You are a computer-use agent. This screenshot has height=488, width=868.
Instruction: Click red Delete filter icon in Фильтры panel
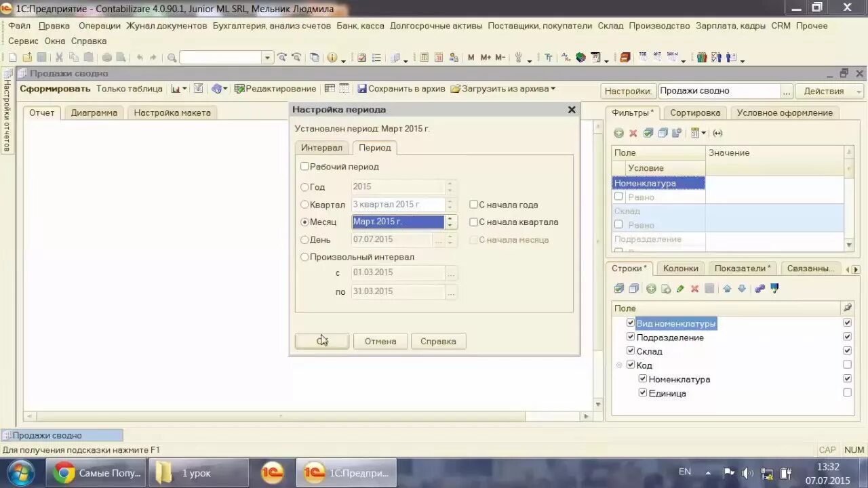click(633, 133)
